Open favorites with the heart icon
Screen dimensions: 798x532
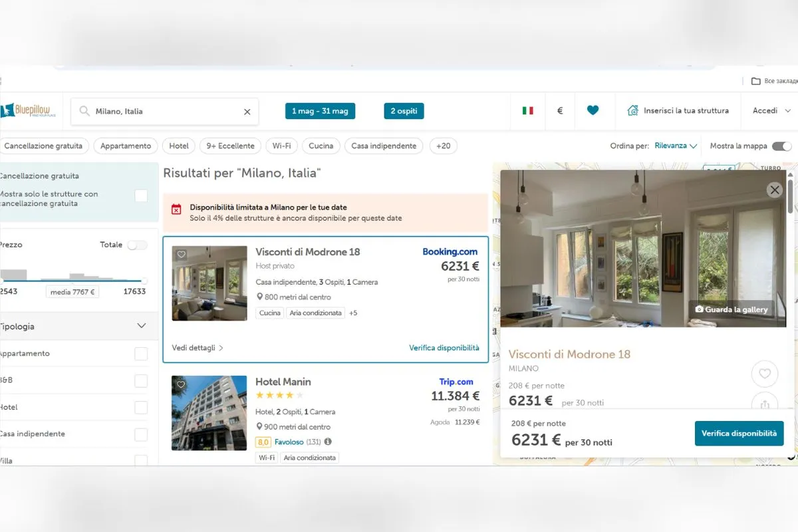click(593, 111)
